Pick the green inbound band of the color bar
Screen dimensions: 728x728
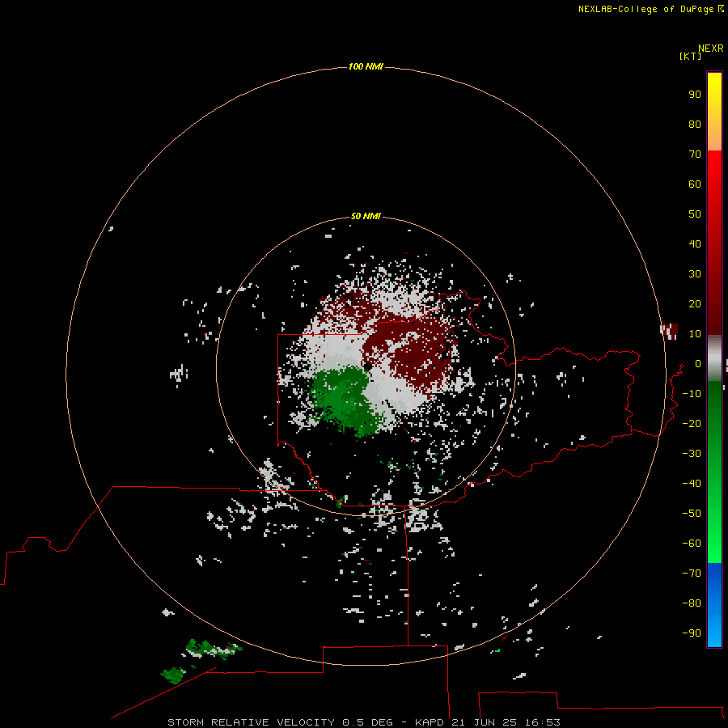714,472
